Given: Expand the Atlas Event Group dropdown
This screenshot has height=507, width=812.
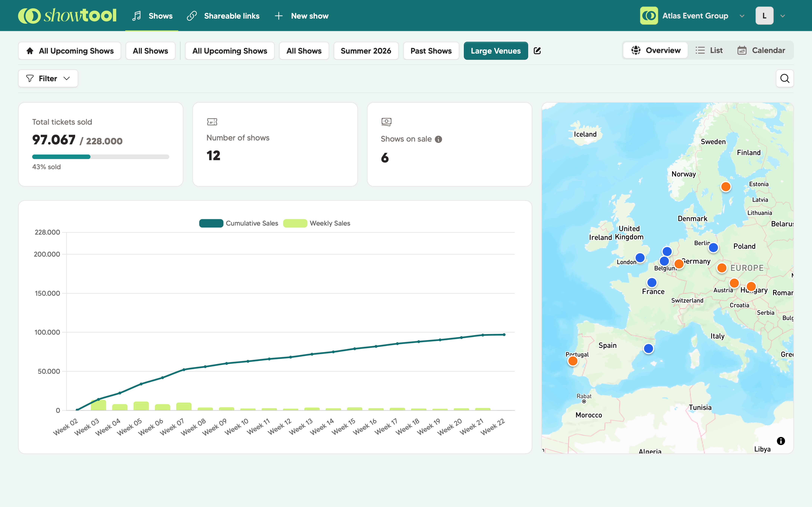Looking at the screenshot, I should [742, 16].
